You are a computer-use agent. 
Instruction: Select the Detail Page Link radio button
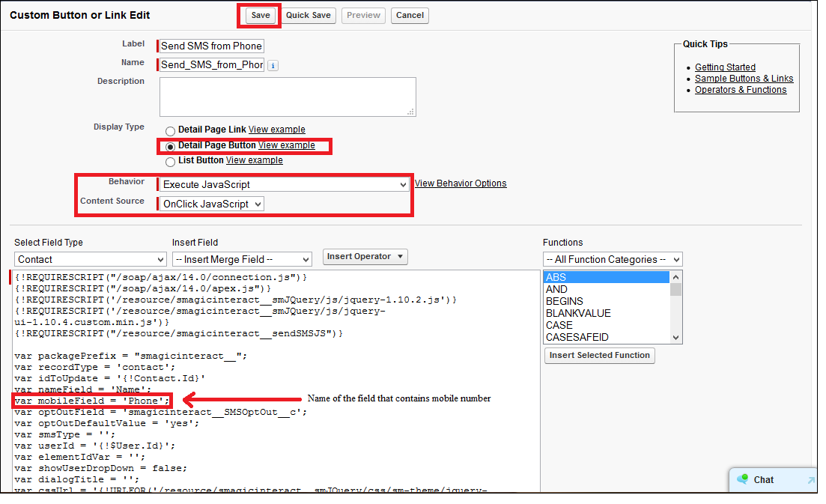(x=170, y=130)
